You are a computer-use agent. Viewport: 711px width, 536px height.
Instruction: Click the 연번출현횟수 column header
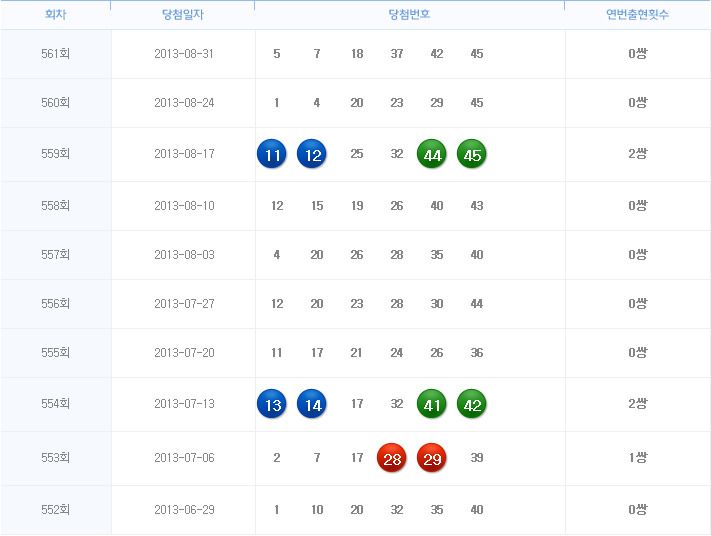pyautogui.click(x=638, y=15)
